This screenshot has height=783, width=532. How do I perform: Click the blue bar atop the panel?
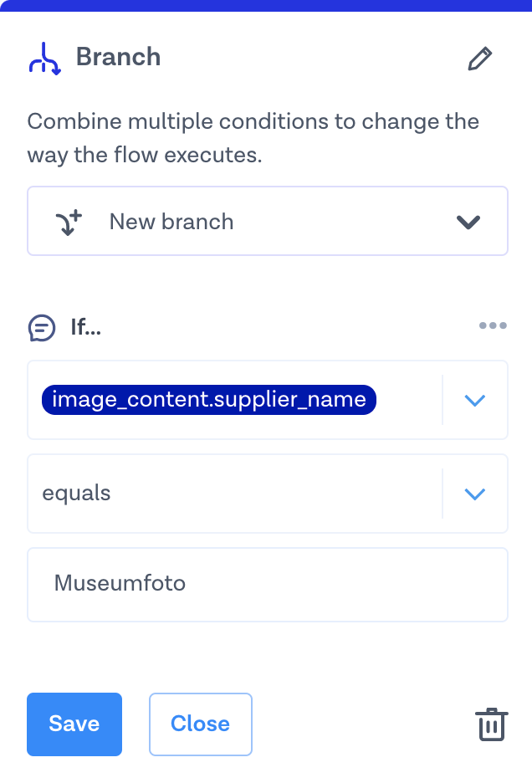click(x=266, y=5)
